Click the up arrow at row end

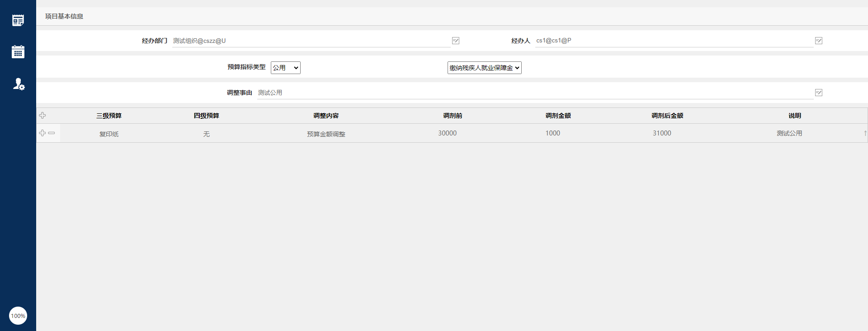point(865,133)
